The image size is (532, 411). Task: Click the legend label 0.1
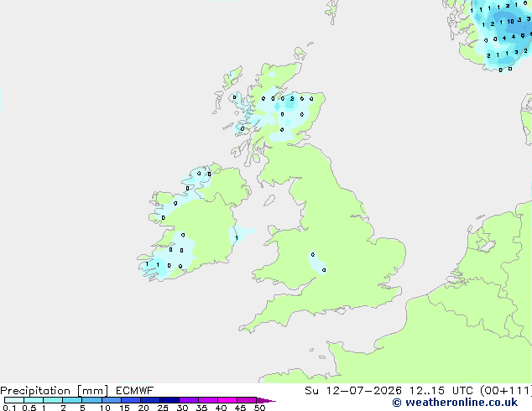point(9,408)
